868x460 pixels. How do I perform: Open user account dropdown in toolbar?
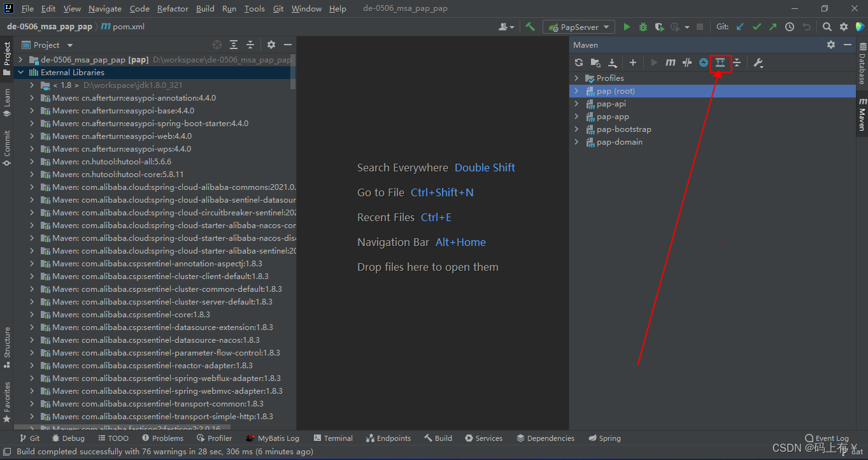[x=507, y=27]
